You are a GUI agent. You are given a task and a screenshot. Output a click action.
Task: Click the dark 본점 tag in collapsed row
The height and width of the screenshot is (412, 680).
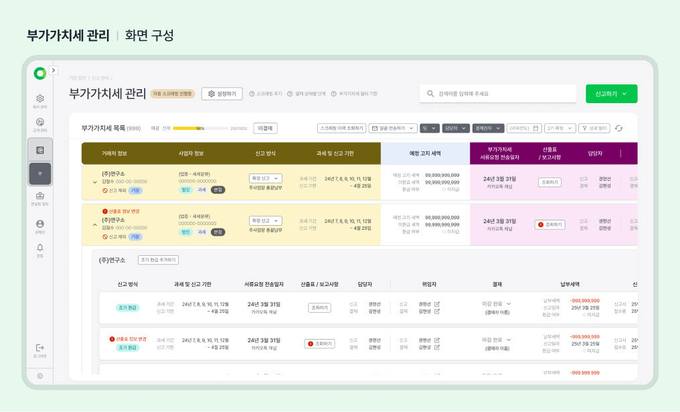pos(218,190)
